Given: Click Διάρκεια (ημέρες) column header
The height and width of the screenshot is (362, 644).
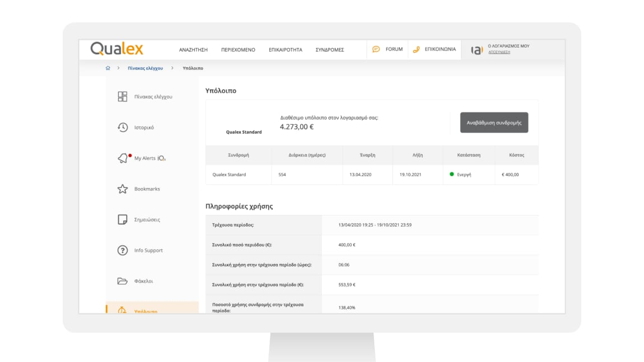Looking at the screenshot, I should pyautogui.click(x=307, y=155).
